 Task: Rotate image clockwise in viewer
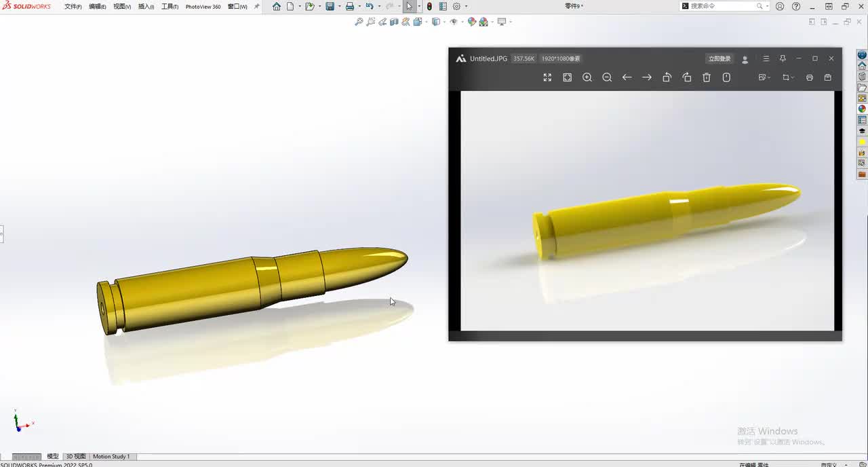(687, 77)
